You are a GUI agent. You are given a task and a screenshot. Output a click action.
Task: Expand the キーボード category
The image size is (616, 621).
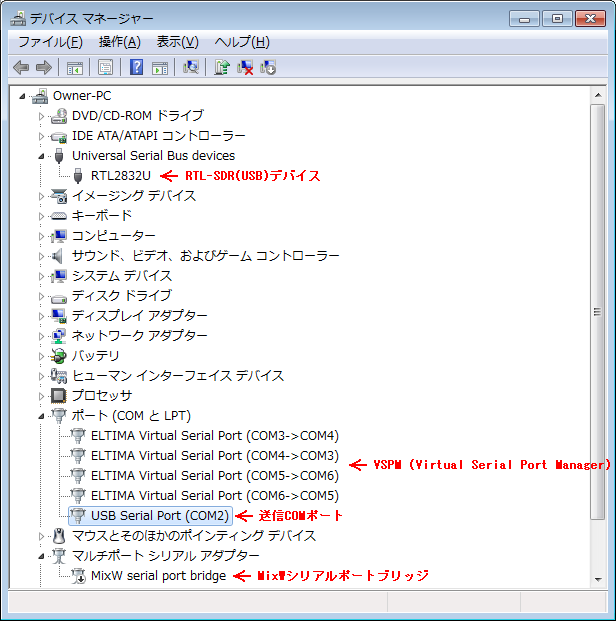(41, 216)
